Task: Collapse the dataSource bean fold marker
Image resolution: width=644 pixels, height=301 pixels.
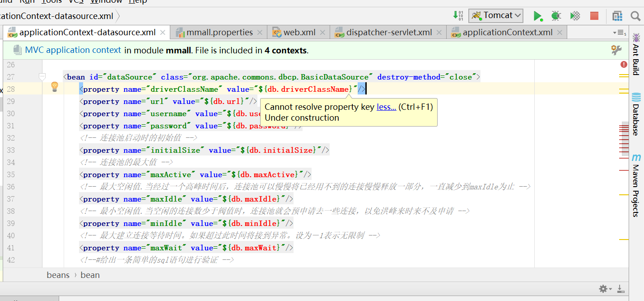Action: click(x=42, y=76)
